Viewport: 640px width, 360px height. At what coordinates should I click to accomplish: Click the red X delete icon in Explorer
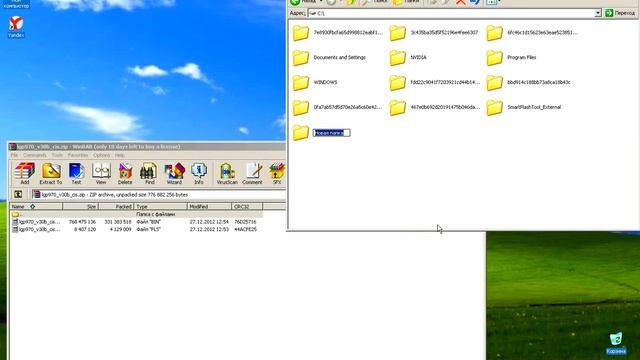click(460, 2)
